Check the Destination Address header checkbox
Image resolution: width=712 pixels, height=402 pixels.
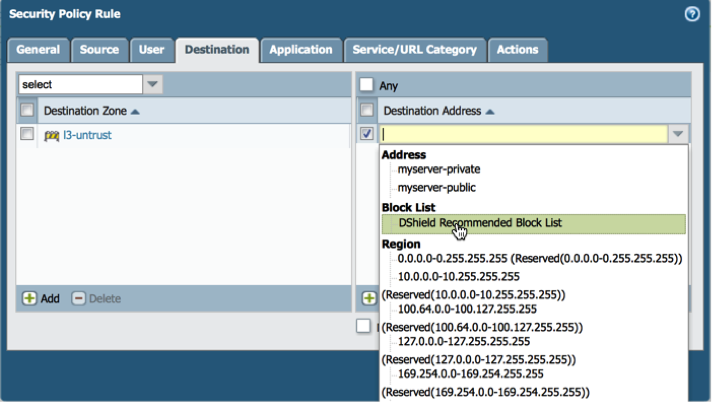[x=366, y=110]
